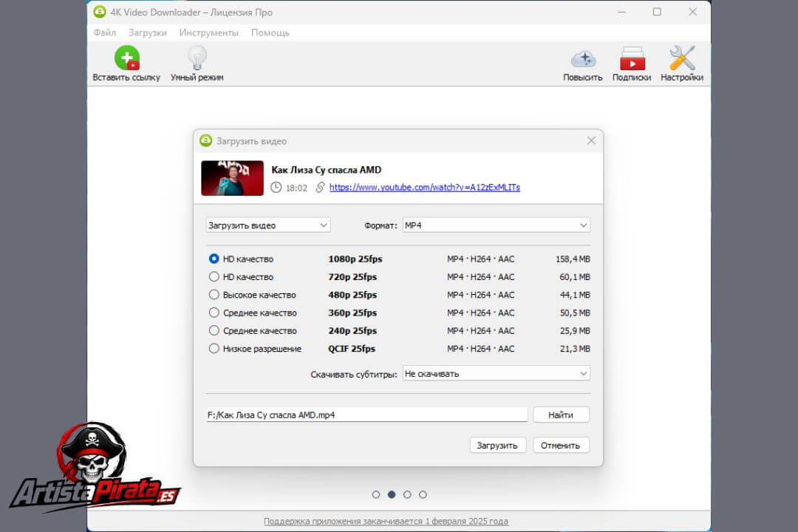Click the Загрузить button
The height and width of the screenshot is (532, 798).
coord(497,445)
